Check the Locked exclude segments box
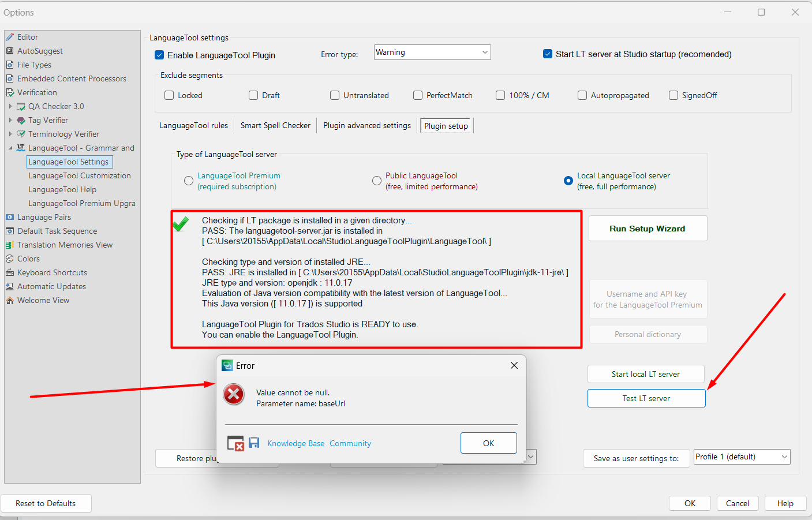 pos(169,95)
